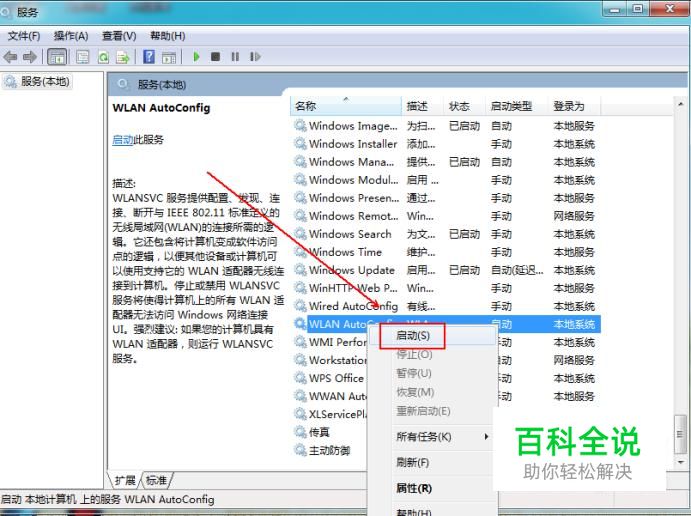The height and width of the screenshot is (516, 691).
Task: Sort by the 登录为 column header
Action: tap(574, 106)
